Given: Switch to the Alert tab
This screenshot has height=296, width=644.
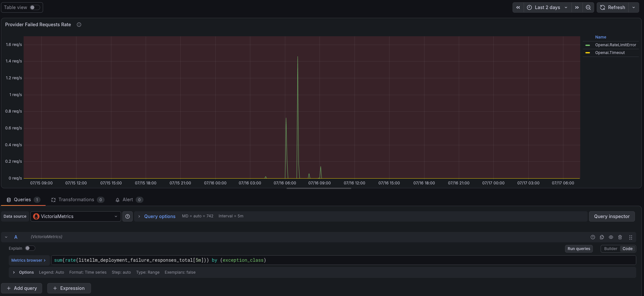Looking at the screenshot, I should (x=129, y=200).
